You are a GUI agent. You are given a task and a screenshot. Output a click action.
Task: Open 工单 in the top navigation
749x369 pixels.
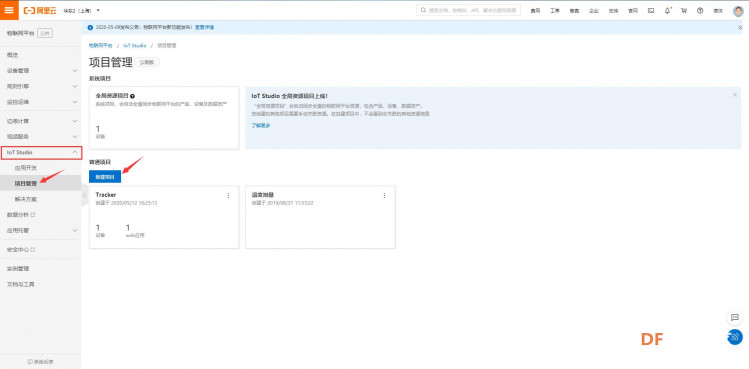[555, 11]
